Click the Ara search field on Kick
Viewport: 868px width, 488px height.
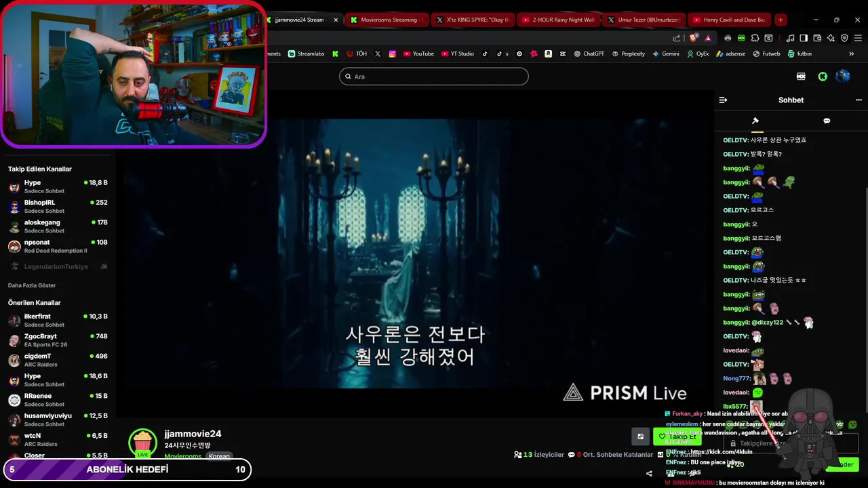pyautogui.click(x=434, y=77)
